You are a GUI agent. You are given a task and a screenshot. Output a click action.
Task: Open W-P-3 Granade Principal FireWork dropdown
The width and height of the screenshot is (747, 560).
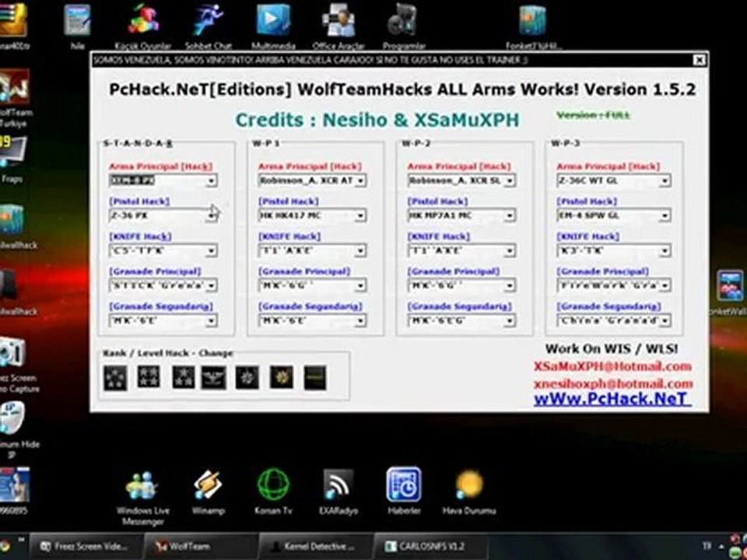pyautogui.click(x=614, y=285)
